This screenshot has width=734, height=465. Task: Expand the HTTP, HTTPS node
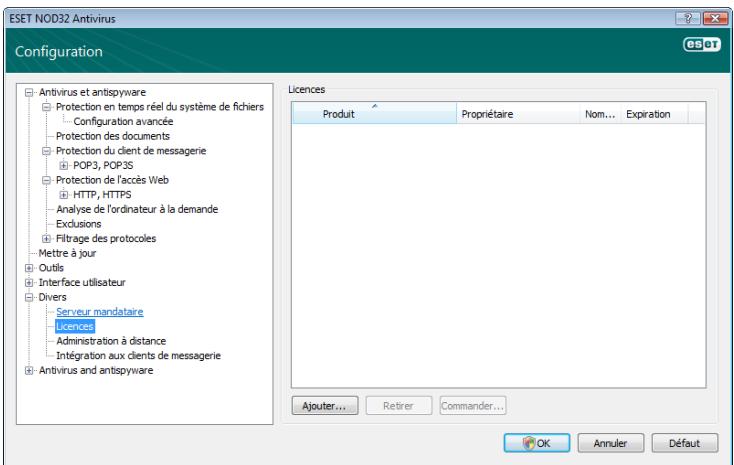(x=64, y=194)
